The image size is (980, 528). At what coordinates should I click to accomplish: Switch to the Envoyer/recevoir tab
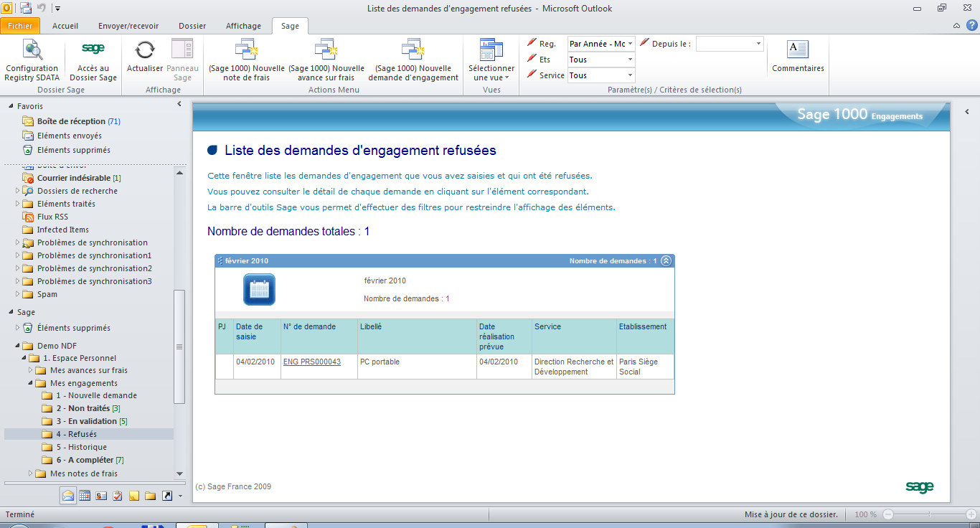point(128,26)
